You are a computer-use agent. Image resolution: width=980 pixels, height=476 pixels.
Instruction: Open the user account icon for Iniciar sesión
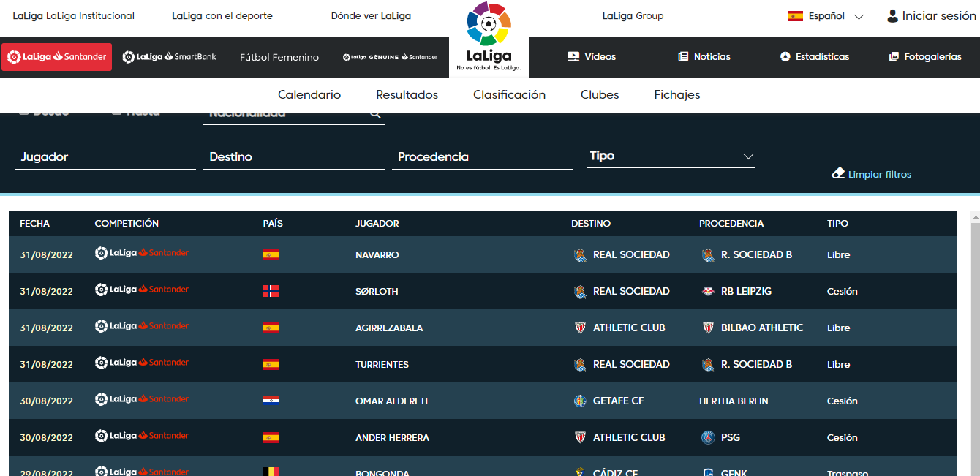click(x=892, y=16)
